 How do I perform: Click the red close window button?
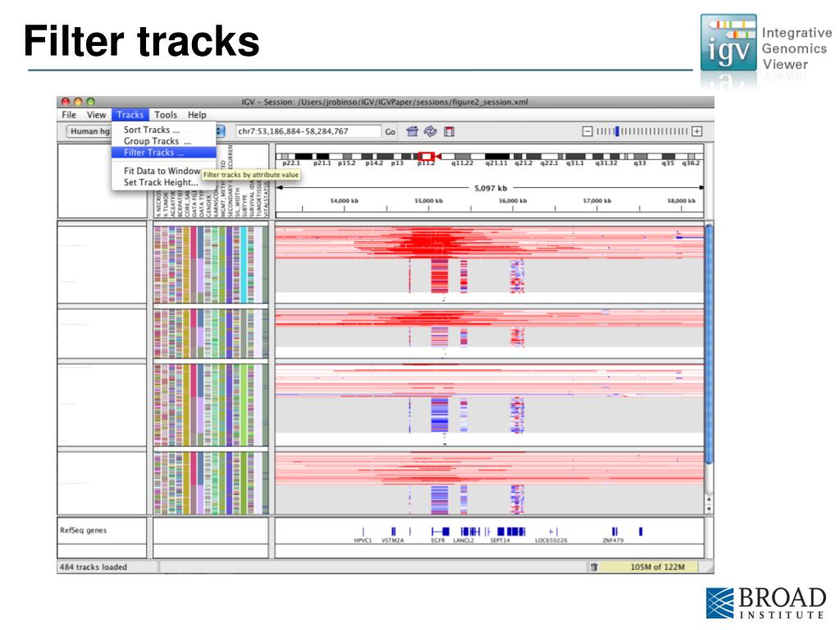coord(66,101)
